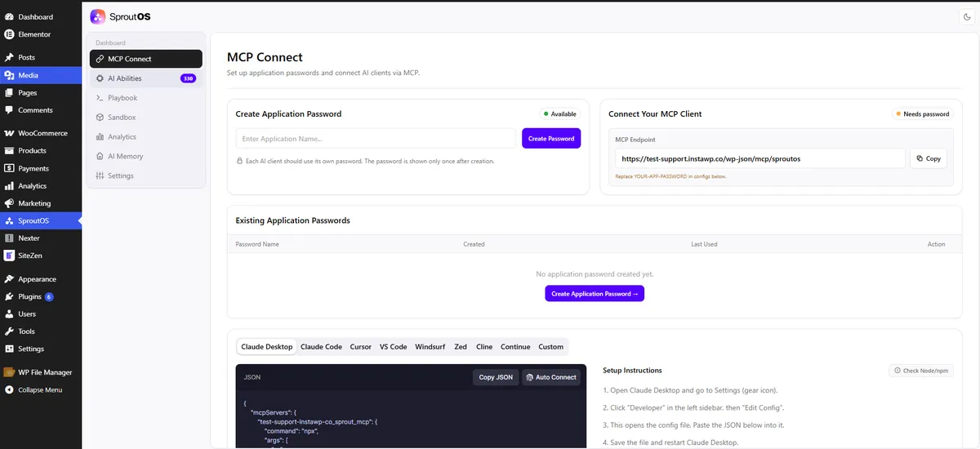
Task: Open the Elementor menu icon
Action: (x=9, y=34)
